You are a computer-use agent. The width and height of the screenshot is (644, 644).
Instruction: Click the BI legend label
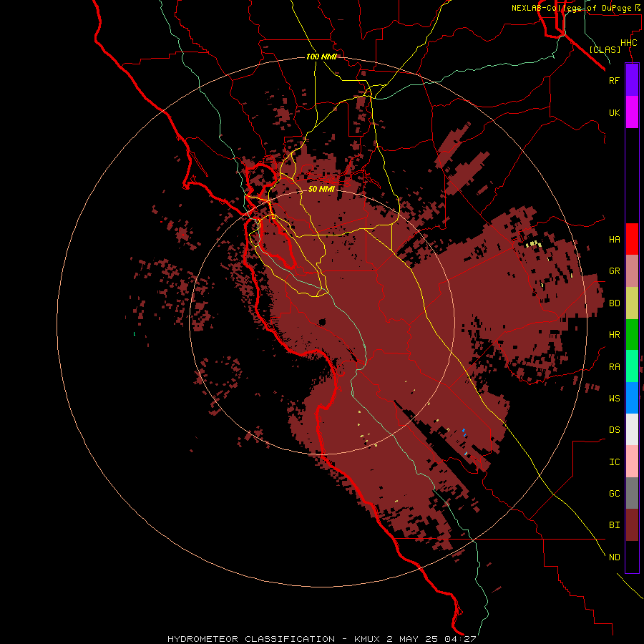coord(614,525)
